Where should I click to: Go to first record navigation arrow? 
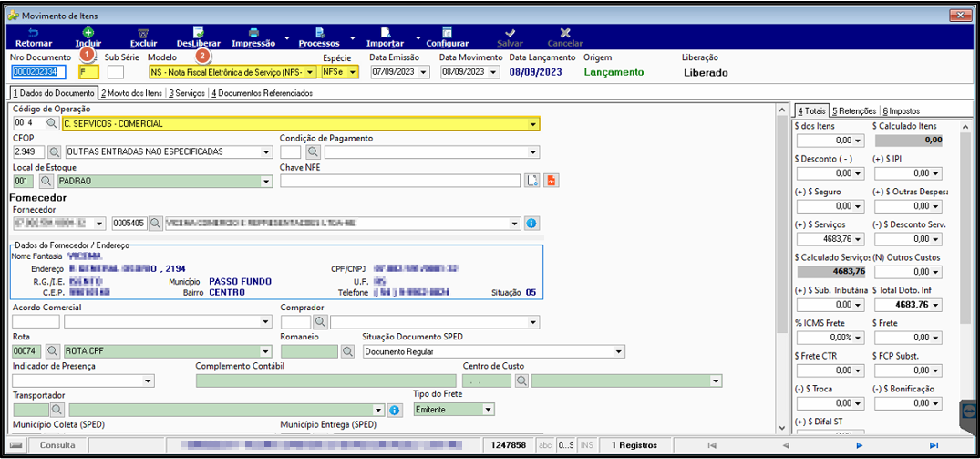coord(711,445)
